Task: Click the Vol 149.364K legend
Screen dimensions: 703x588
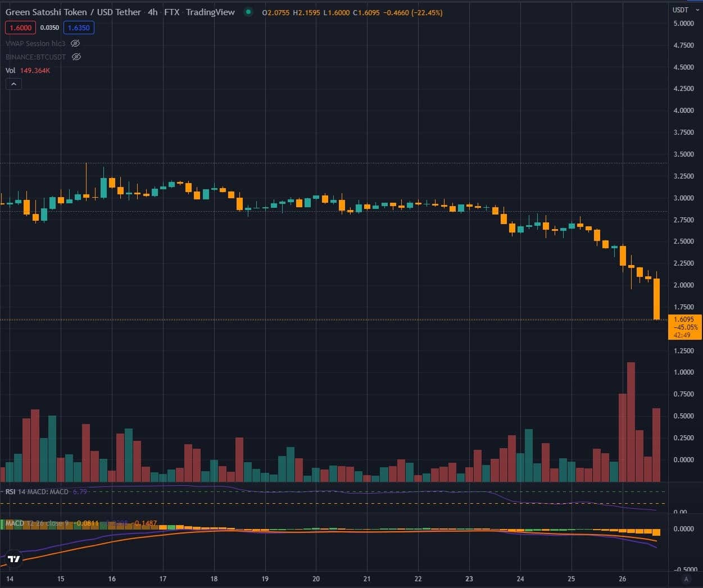Action: 28,70
